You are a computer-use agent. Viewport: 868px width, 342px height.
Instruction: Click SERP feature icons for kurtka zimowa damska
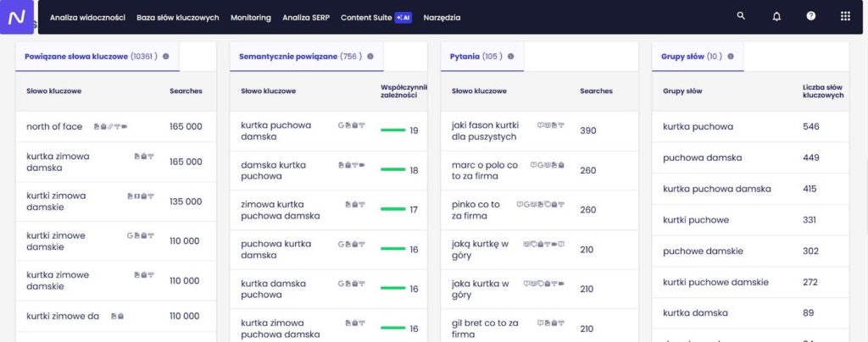coord(144,157)
